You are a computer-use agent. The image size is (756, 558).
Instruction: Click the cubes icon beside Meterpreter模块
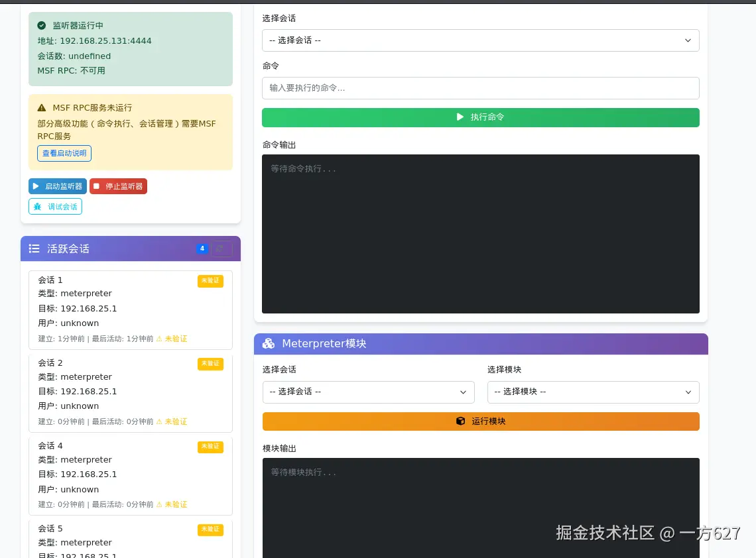point(269,343)
